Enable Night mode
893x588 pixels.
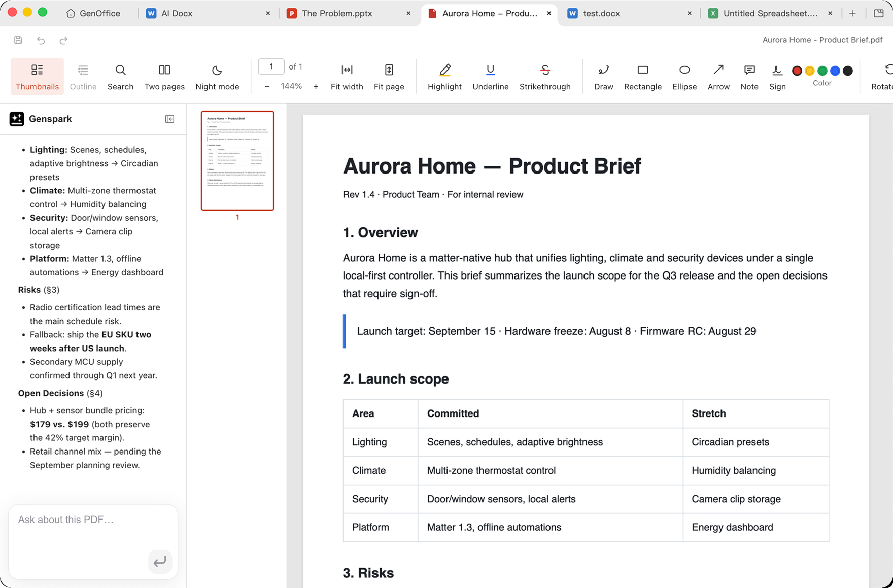[x=217, y=77]
